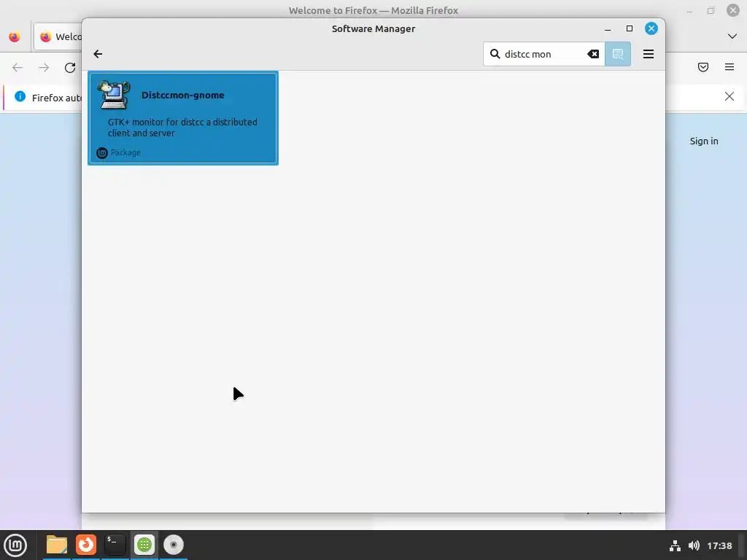This screenshot has height=560, width=747.
Task: Dismiss the Firefox notification bar
Action: pos(729,97)
